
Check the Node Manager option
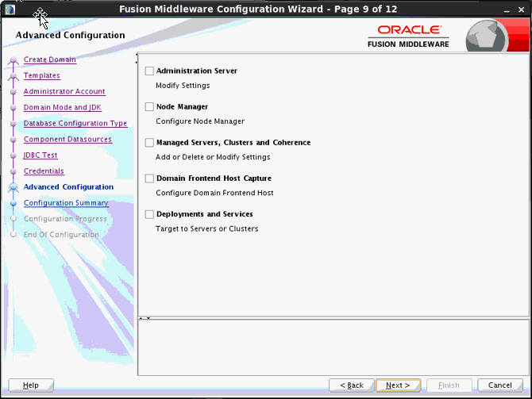[149, 107]
